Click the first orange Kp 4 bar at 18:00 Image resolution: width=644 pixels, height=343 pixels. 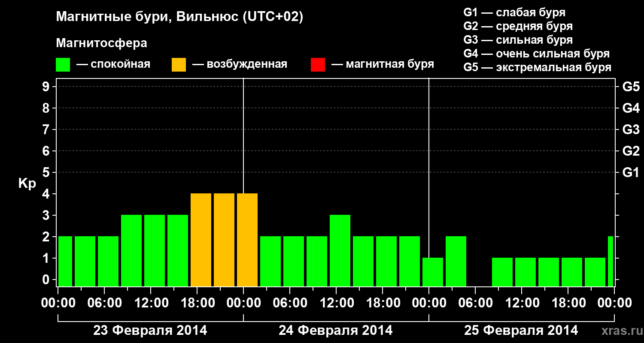tap(201, 240)
